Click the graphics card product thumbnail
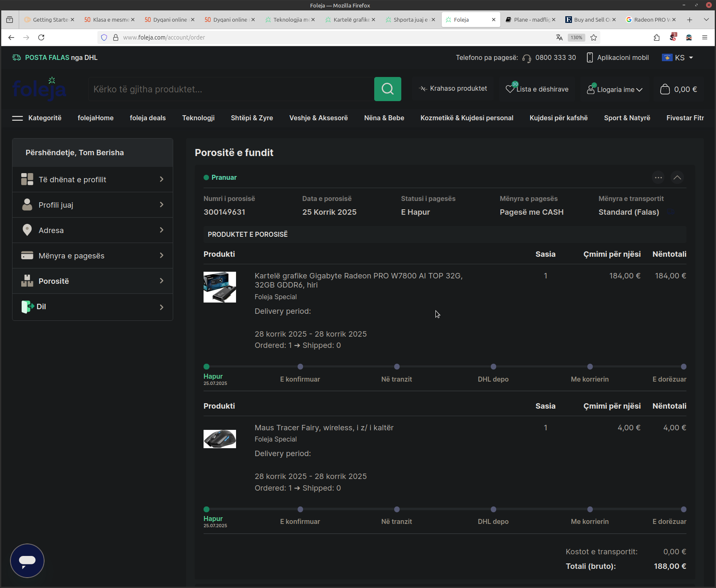This screenshot has width=716, height=588. [220, 287]
